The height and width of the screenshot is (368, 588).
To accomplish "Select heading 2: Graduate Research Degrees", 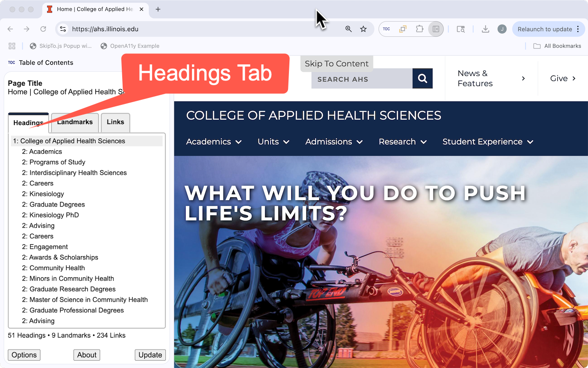I will point(69,289).
